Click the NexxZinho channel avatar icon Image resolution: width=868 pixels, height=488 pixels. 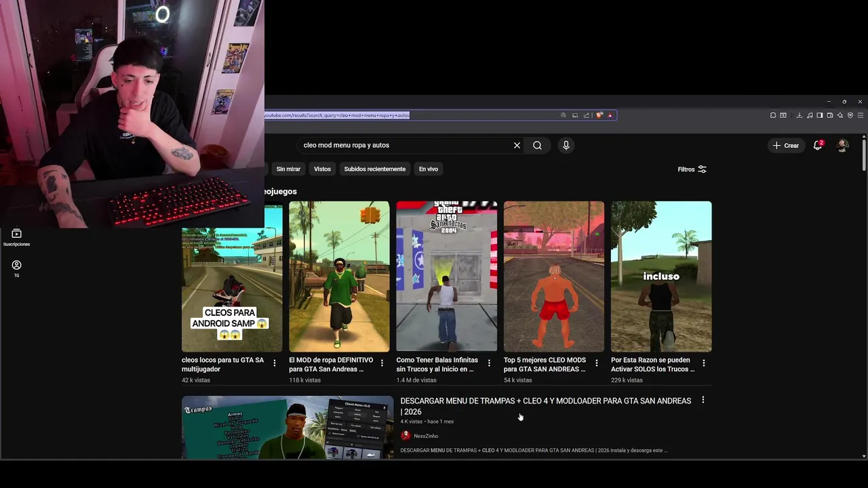pos(406,436)
